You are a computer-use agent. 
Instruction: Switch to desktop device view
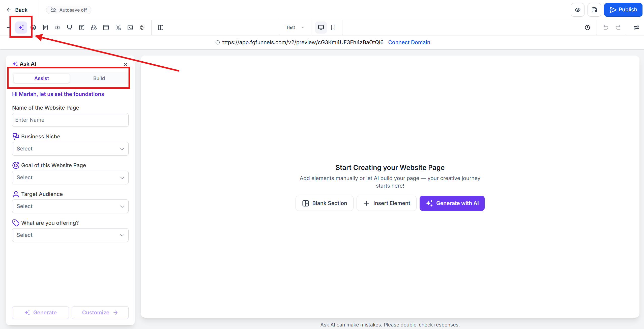click(x=321, y=28)
